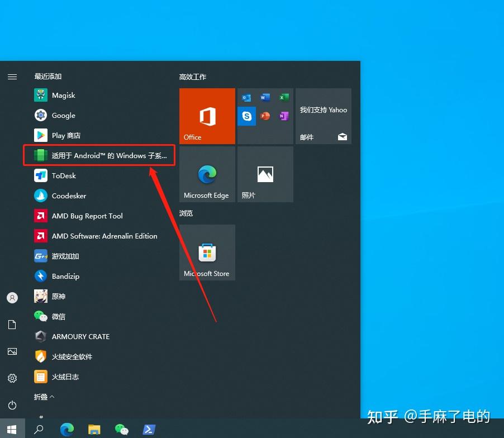Open the user account icon in sidebar
Image resolution: width=504 pixels, height=438 pixels.
coord(12,298)
